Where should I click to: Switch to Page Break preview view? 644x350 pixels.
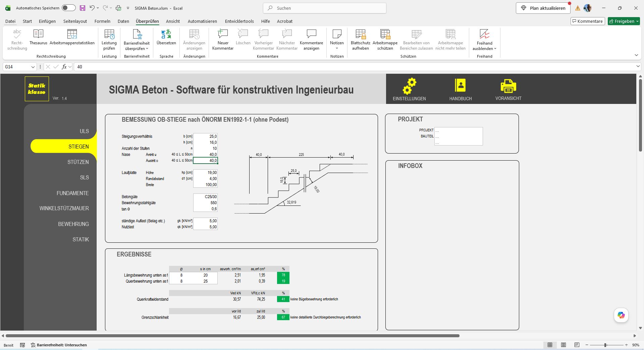tap(577, 345)
